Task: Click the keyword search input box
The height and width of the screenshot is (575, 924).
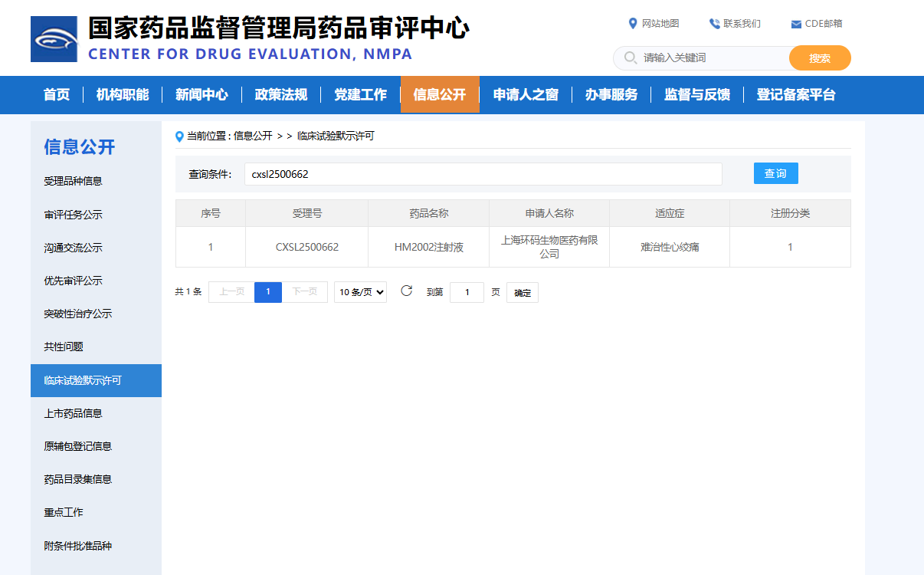Action: point(713,58)
